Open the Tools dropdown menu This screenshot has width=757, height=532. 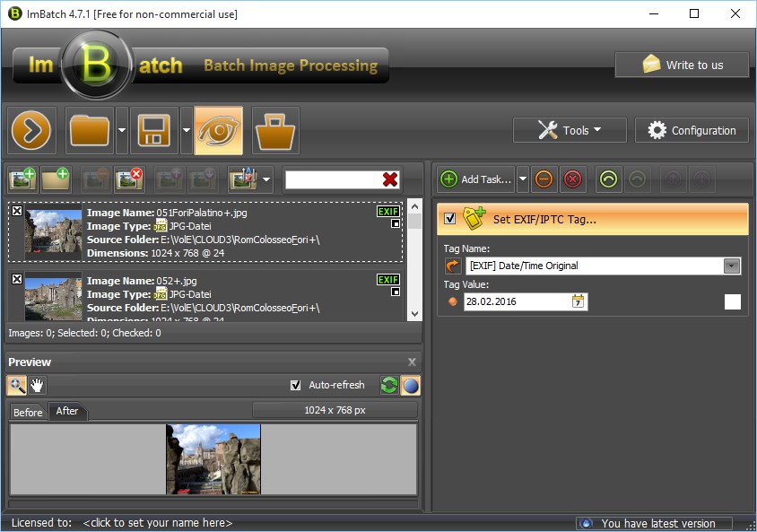[570, 130]
